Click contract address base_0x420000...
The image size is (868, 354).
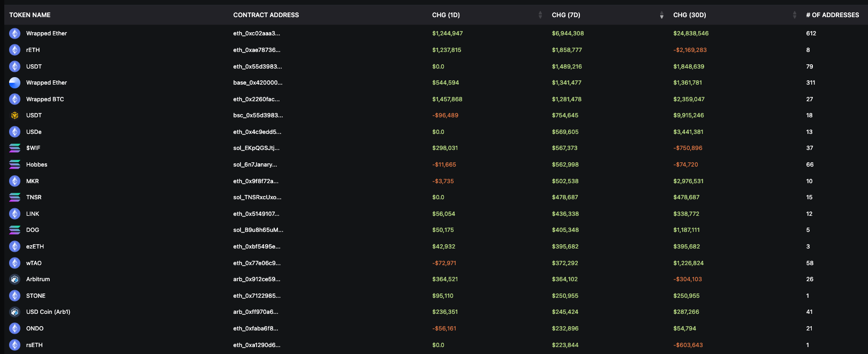[x=258, y=82]
